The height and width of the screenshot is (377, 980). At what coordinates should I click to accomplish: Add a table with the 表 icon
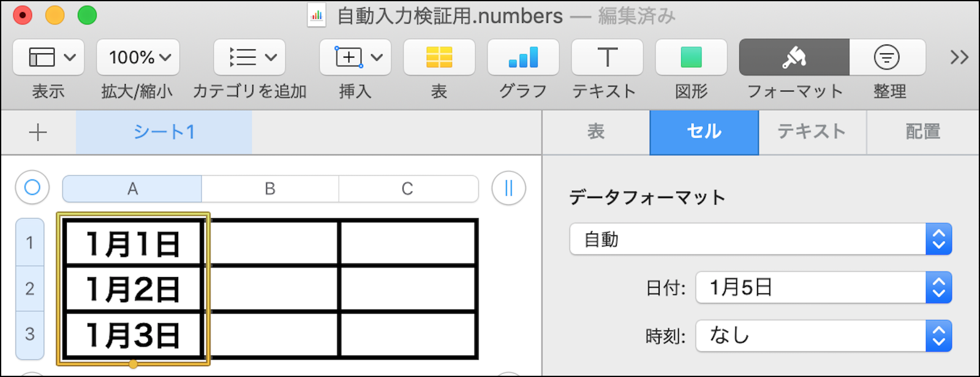(x=439, y=57)
